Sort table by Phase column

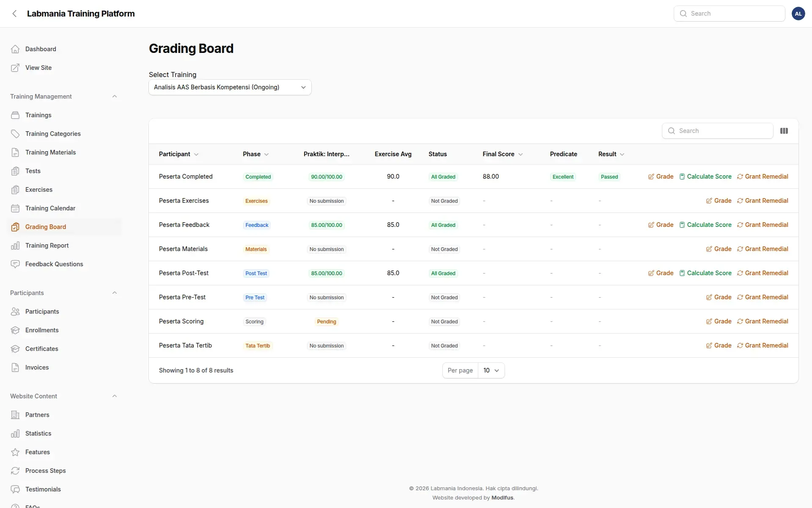[255, 154]
